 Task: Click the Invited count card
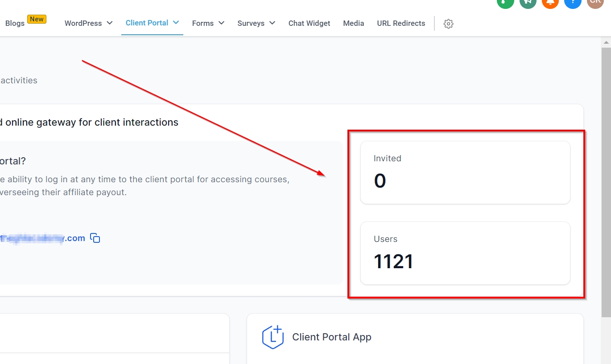point(465,172)
